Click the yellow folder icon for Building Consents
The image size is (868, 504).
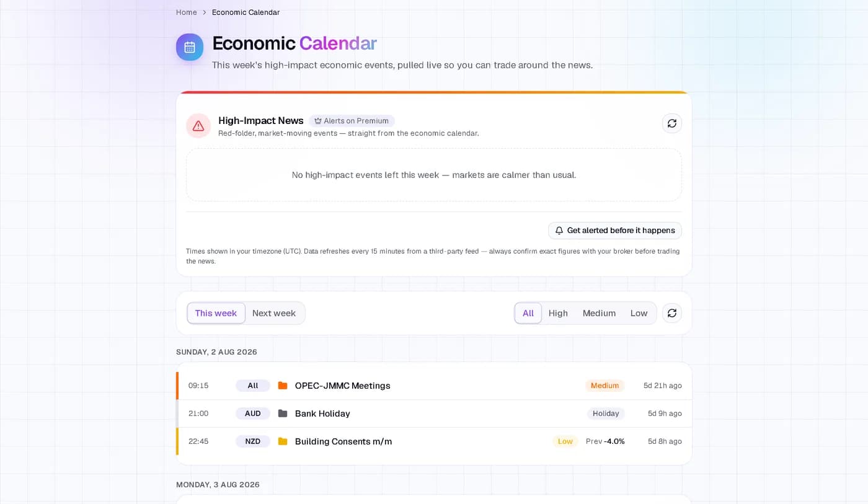click(283, 441)
